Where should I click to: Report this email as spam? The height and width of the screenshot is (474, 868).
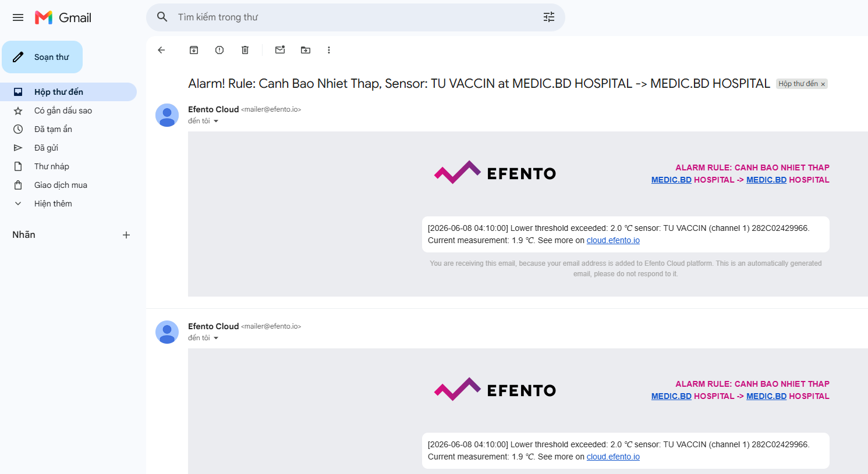pyautogui.click(x=219, y=50)
